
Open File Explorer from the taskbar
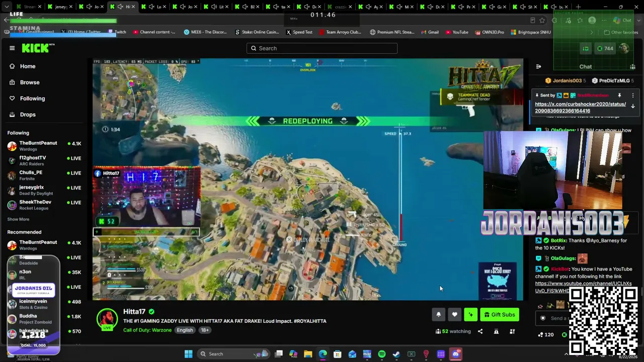pos(308,354)
